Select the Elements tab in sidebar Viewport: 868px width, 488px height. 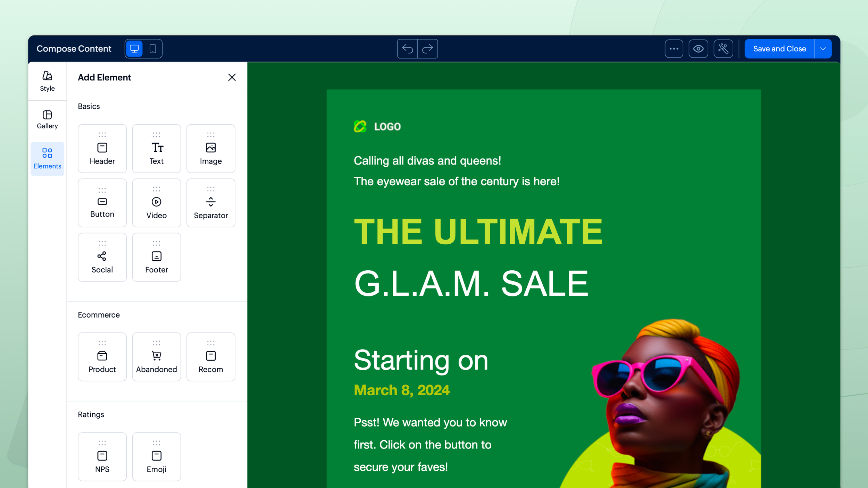point(47,159)
